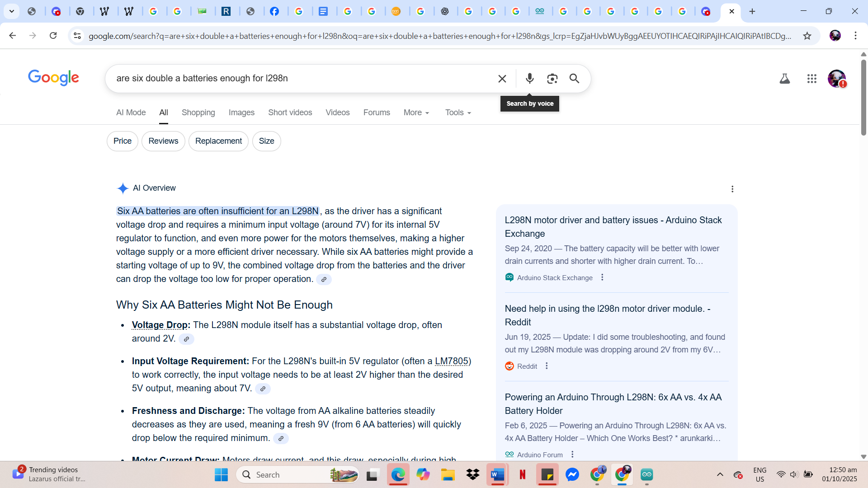Switch to AI Mode tab

131,113
